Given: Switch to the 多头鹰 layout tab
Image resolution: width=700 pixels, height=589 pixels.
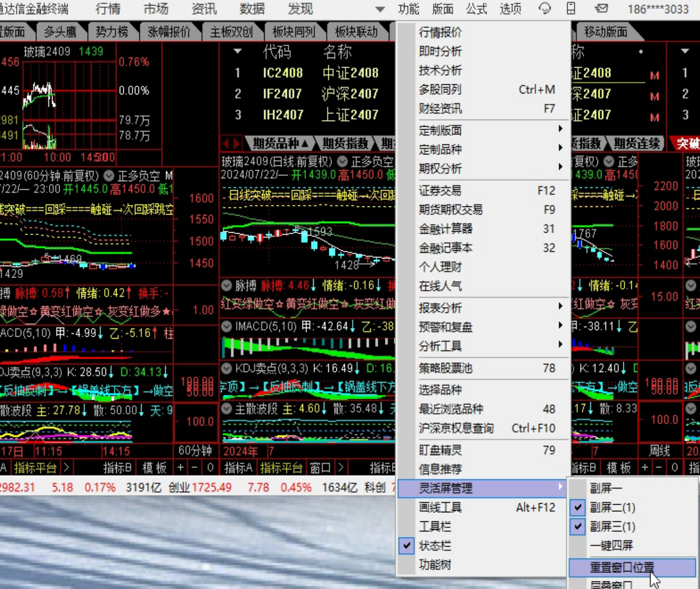Looking at the screenshot, I should coord(60,32).
